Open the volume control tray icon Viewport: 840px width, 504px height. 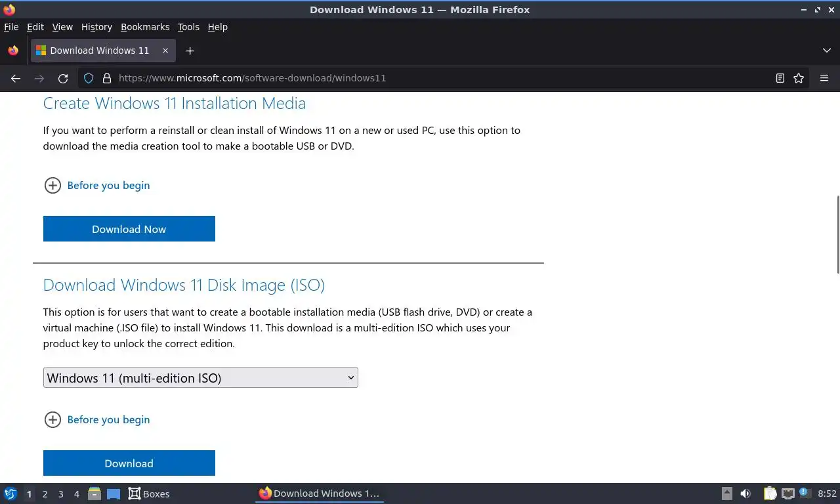(x=745, y=493)
